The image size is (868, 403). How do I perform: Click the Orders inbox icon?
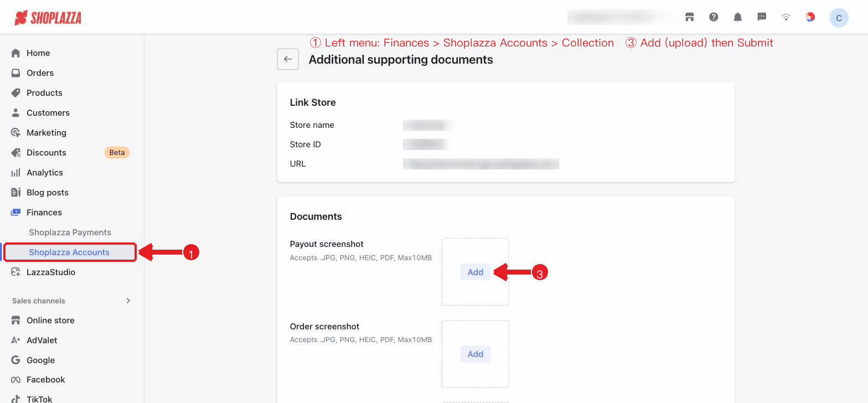(15, 73)
